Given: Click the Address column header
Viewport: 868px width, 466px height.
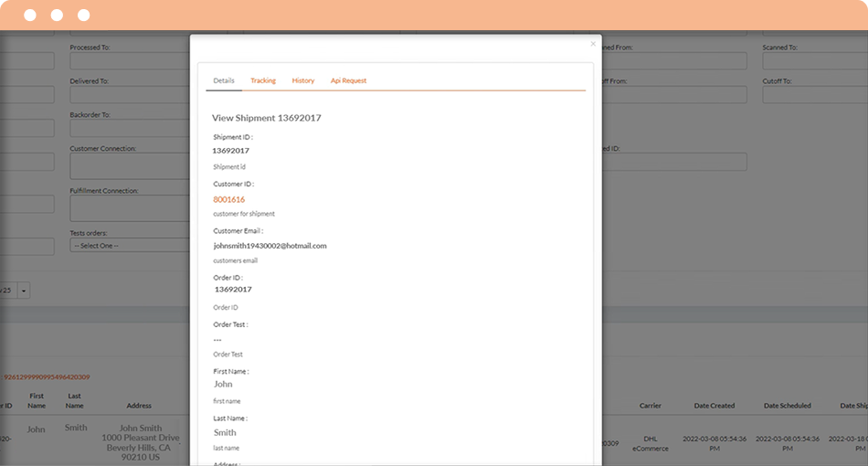Looking at the screenshot, I should [139, 406].
